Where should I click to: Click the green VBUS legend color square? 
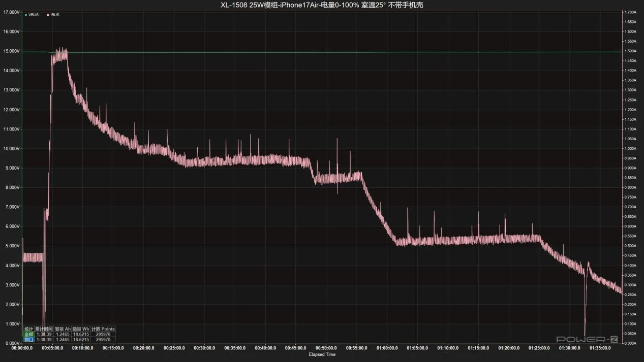click(x=26, y=15)
